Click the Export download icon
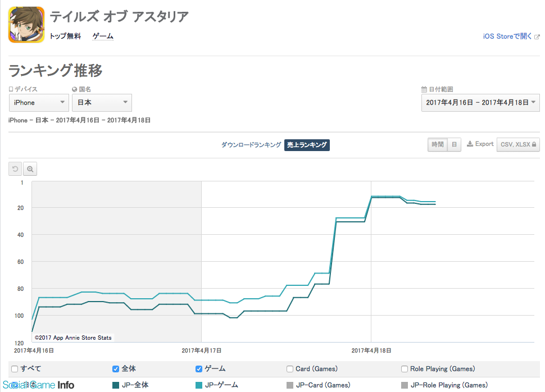The image size is (545, 392). tap(470, 144)
